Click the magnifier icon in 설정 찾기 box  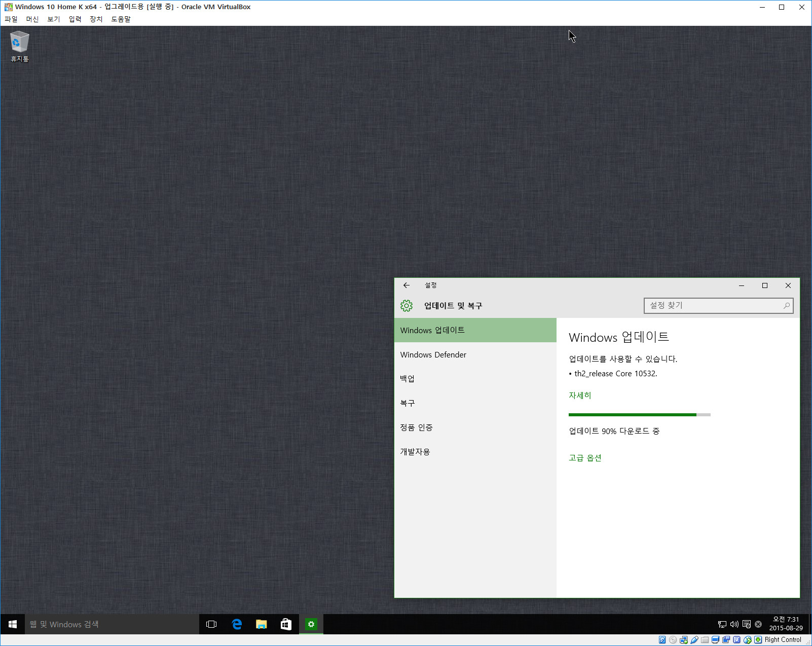click(x=787, y=306)
